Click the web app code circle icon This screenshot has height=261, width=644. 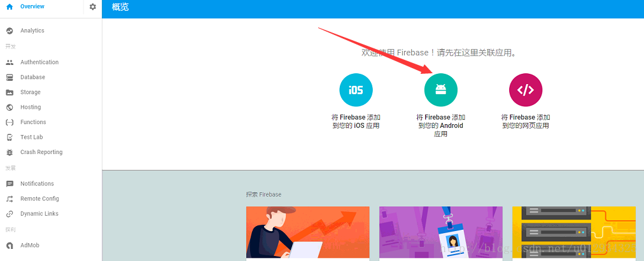click(x=526, y=90)
